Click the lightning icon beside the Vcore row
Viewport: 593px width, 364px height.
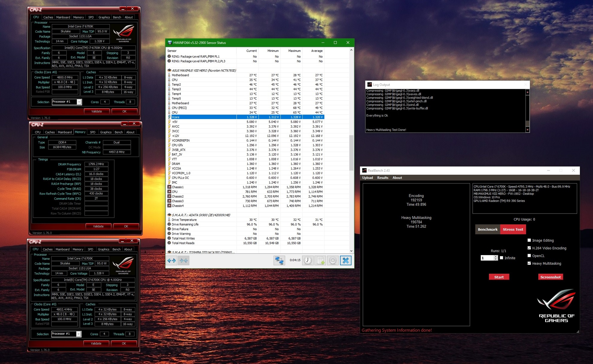pos(169,117)
